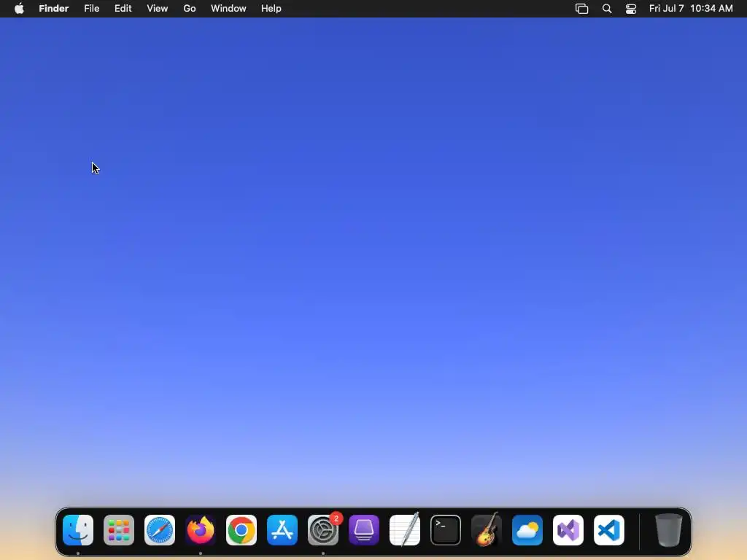Click the screen mirroring menu bar icon
This screenshot has width=747, height=560.
(x=581, y=9)
